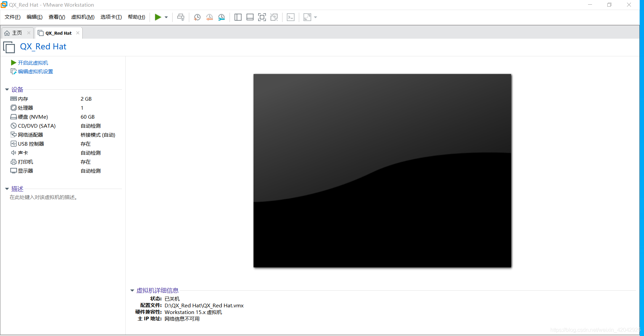Collapse the 设备 section
Screen dimensions: 644x336
coord(7,89)
